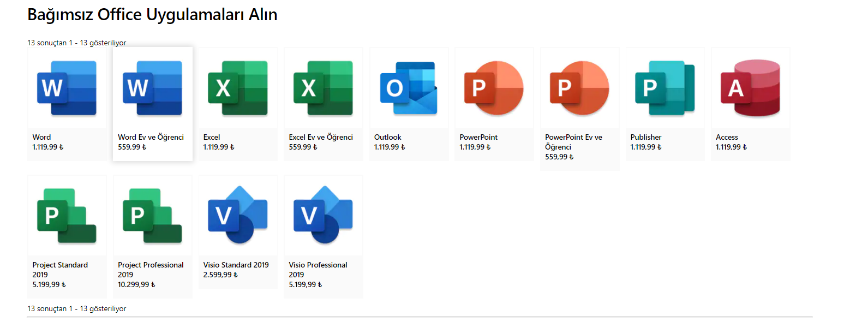Open the Access app icon
Screen dimensions: 868x333
click(750, 88)
